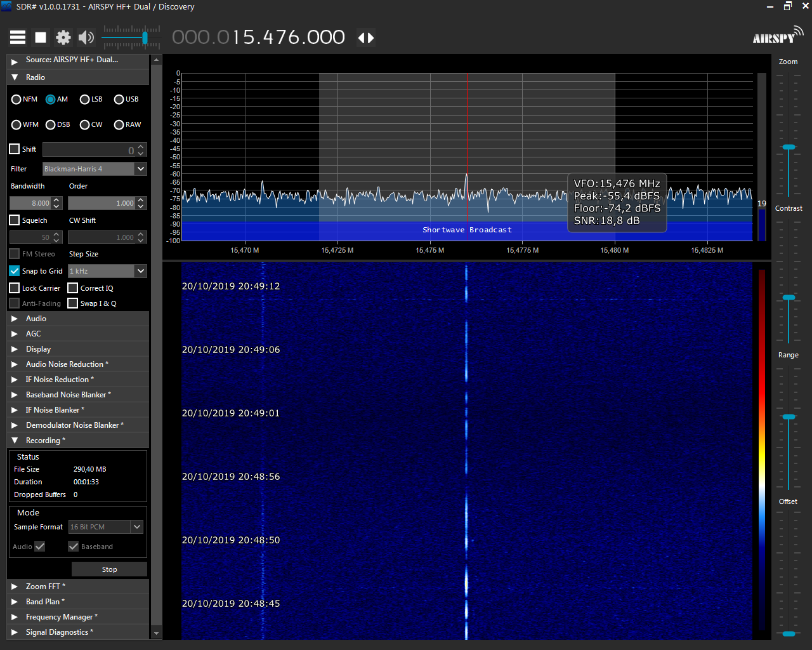Click the 15,4725 M frequency axis label
812x650 pixels.
coord(337,250)
